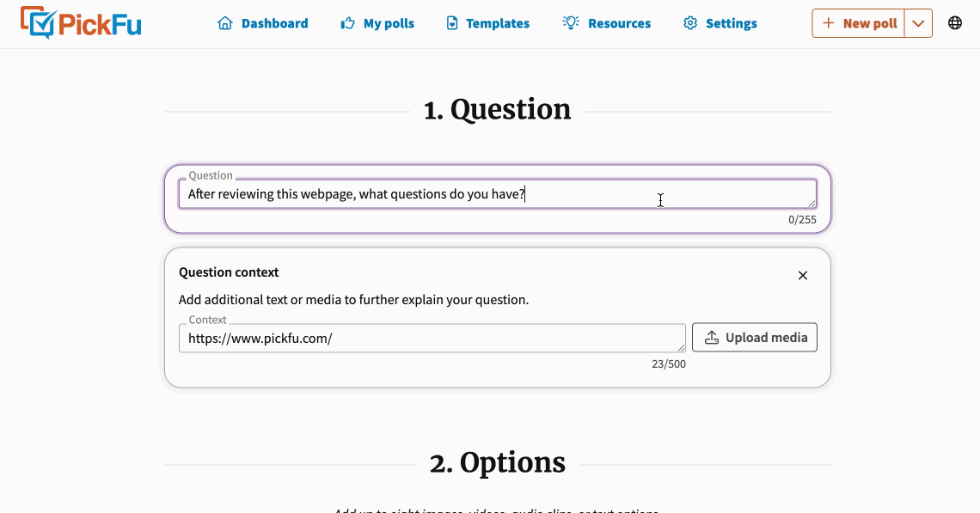Screen dimensions: 980x513
Task: Open the globe language selector
Action: click(x=955, y=23)
